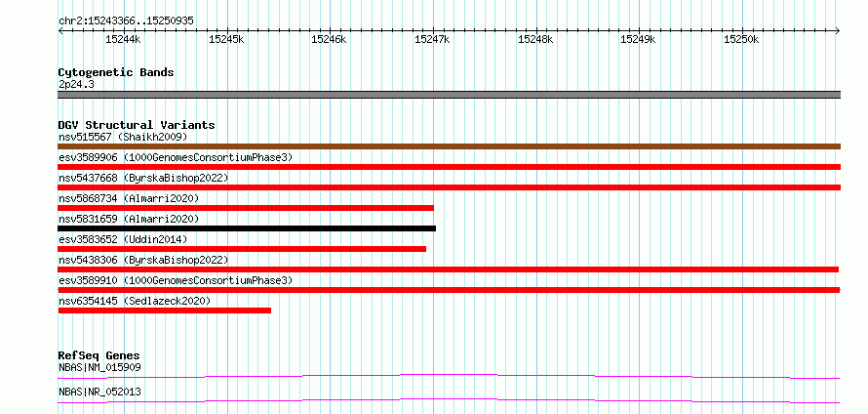Open the nsv5868734 (Almarri2020) label
Screen dimensions: 868x414
point(129,198)
